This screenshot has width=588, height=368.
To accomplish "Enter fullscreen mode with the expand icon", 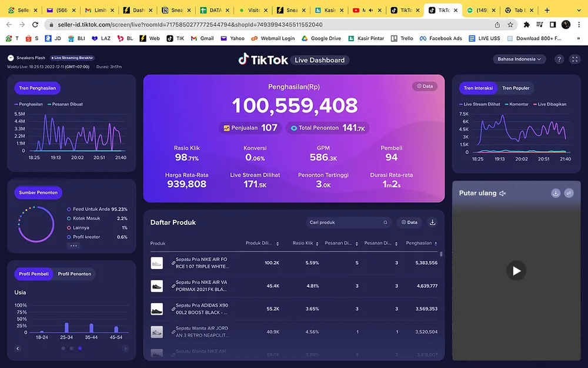I will [574, 59].
